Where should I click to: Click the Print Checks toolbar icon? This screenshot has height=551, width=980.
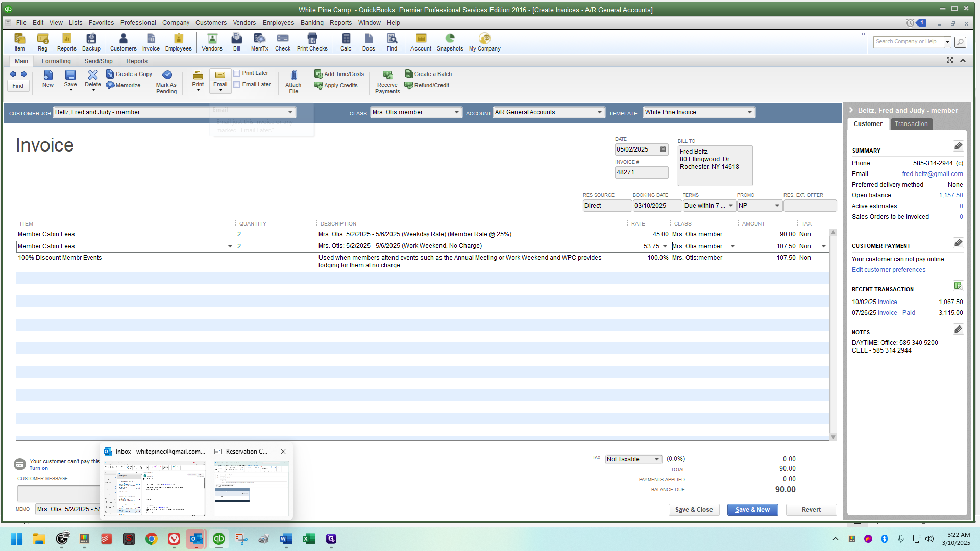[312, 42]
